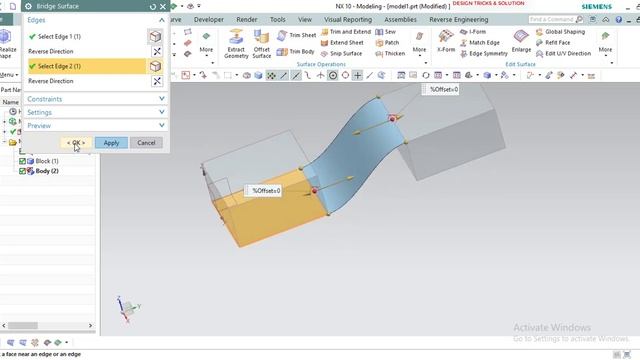640x360 pixels.
Task: Reset the Bridge Surface dialog
Action: point(153,7)
